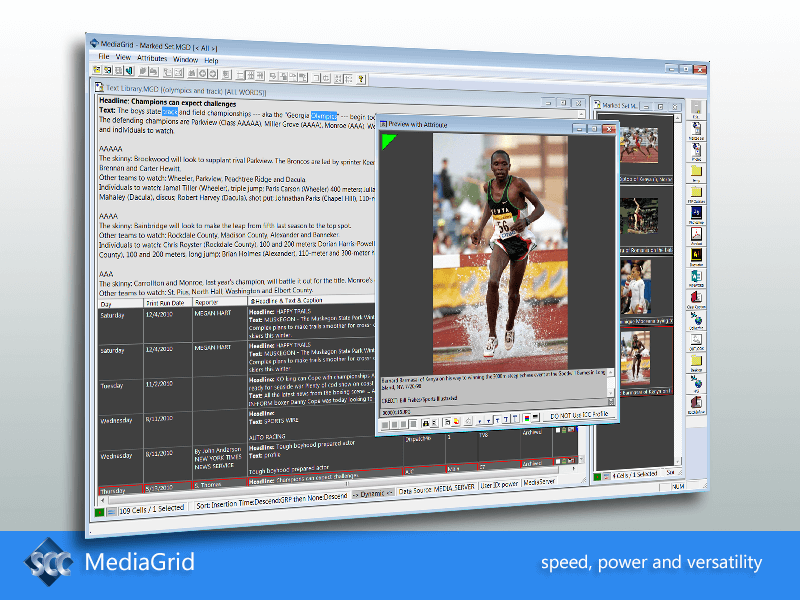This screenshot has width=800, height=600.
Task: Click 'DO NOT Use ICC Profile' label
Action: pos(579,415)
